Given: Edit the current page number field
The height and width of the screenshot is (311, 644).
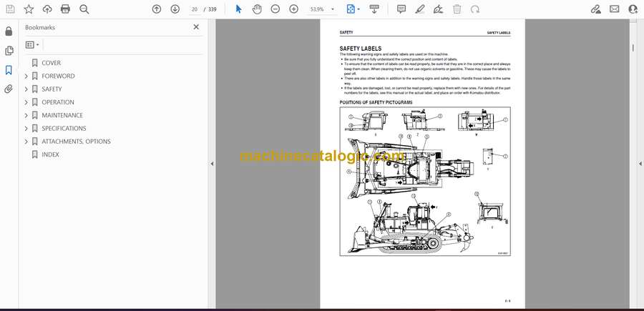Looking at the screenshot, I should 195,9.
